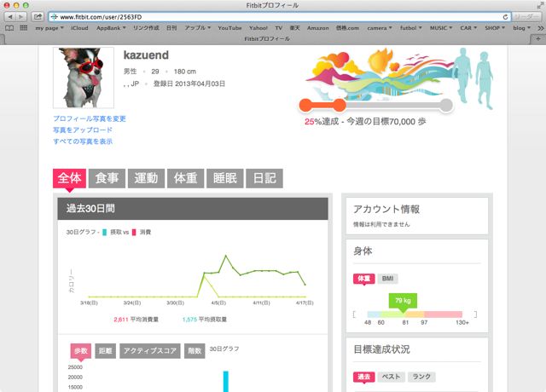Click the アカウント情報 heading
Viewport: 546px width, 392px height.
386,209
